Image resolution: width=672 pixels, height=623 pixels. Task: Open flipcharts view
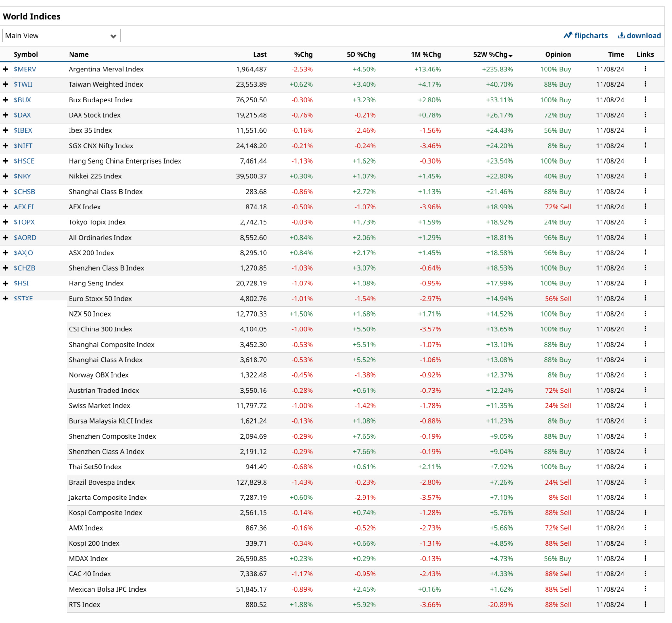(x=585, y=35)
